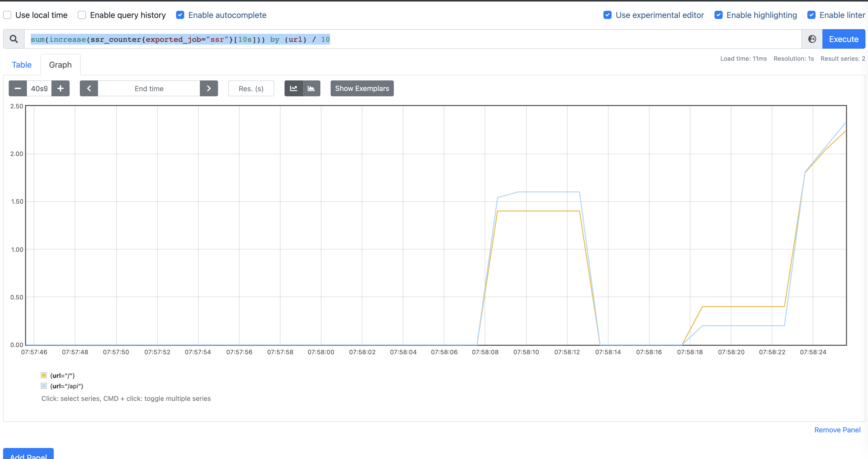Screen dimensions: 868x459
Task: Click the 07:57:46 x-axis label
Action: point(34,352)
